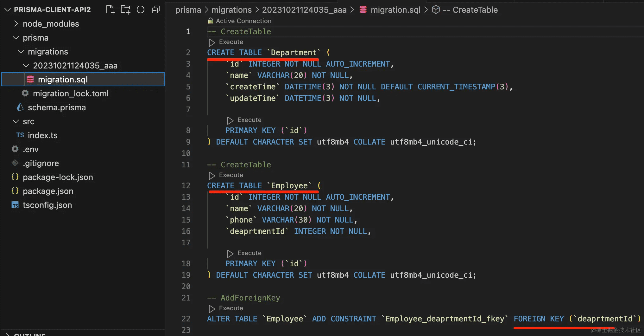Refresh the explorer file tree
Image resolution: width=644 pixels, height=336 pixels.
(x=140, y=10)
